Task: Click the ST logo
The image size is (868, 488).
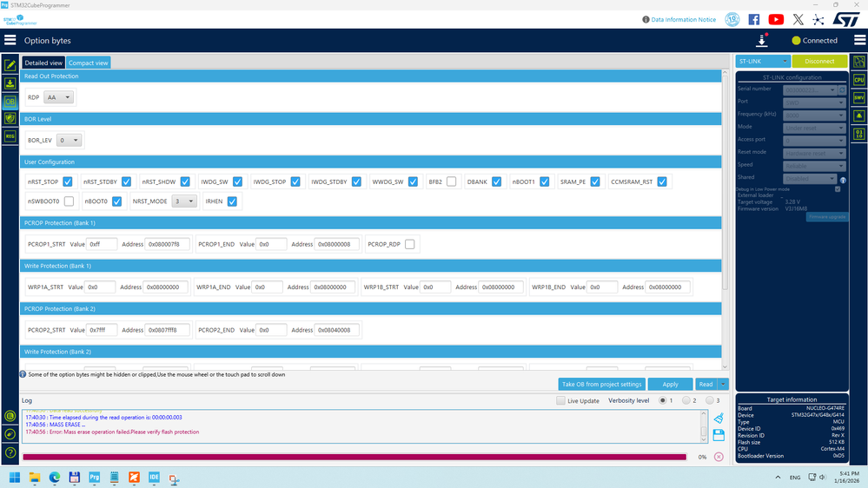Action: pos(846,19)
